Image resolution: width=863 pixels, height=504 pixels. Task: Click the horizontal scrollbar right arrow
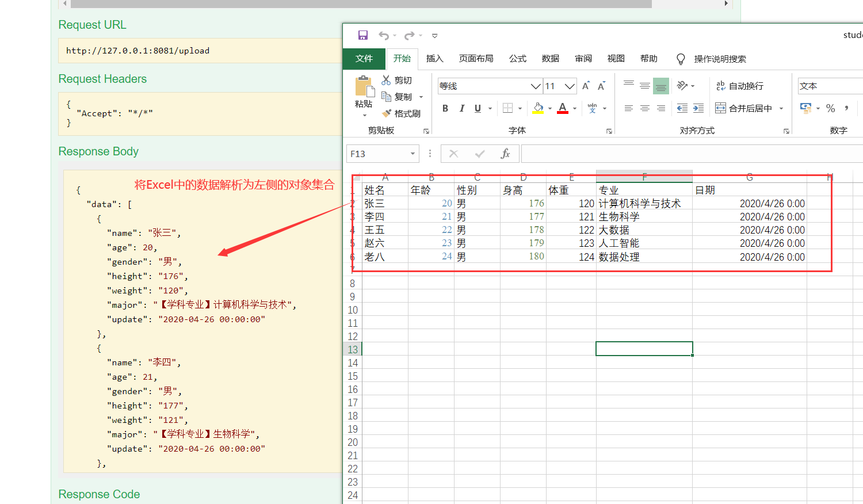click(x=726, y=3)
